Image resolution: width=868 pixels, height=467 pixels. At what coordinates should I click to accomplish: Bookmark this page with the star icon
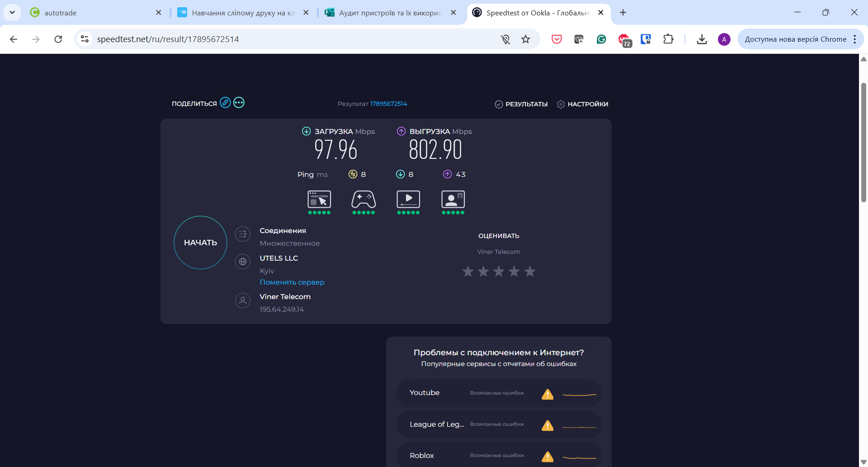(525, 39)
